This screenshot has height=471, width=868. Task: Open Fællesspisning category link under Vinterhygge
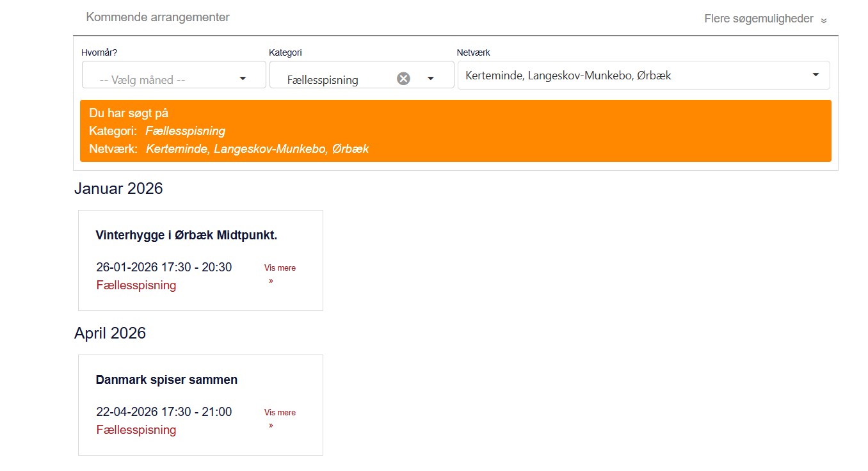point(136,285)
